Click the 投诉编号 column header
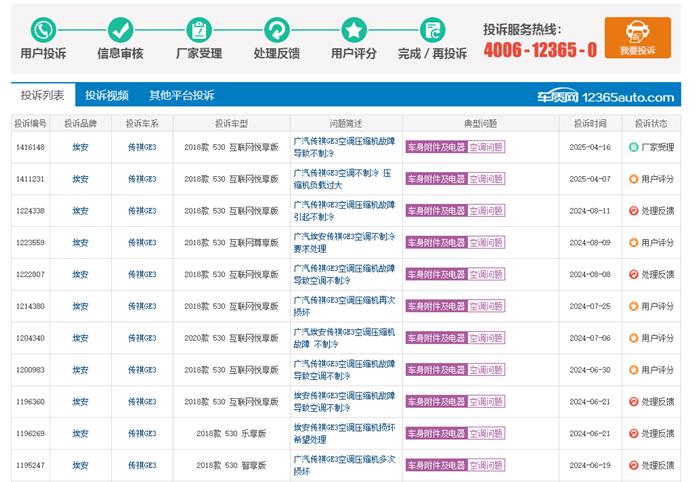 point(30,123)
